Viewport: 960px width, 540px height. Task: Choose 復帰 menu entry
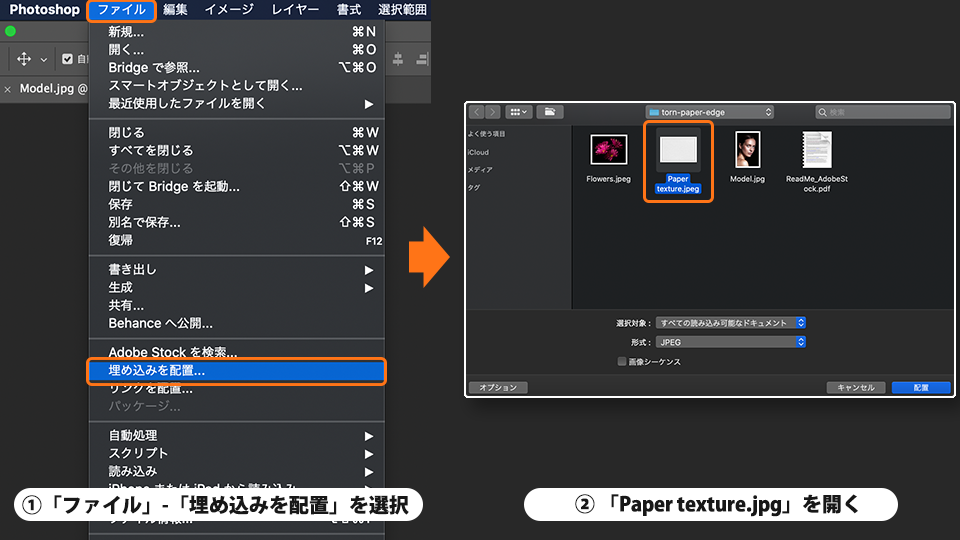click(x=237, y=240)
